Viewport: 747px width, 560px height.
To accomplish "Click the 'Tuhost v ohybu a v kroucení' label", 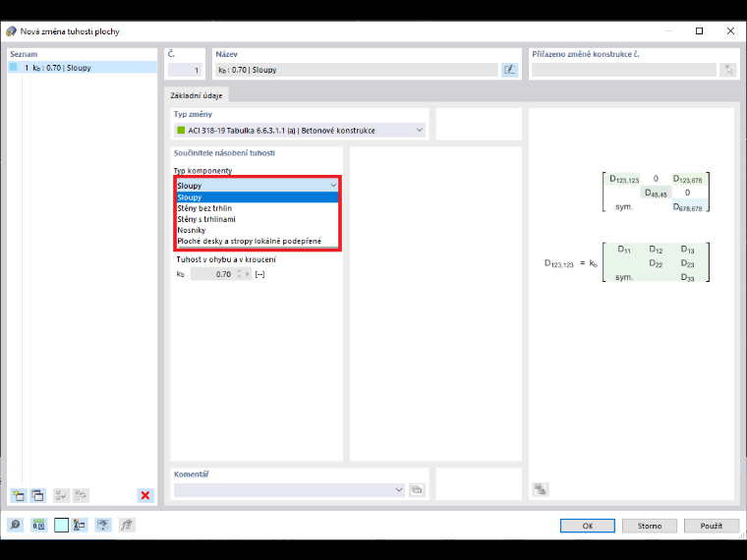I will click(x=226, y=259).
